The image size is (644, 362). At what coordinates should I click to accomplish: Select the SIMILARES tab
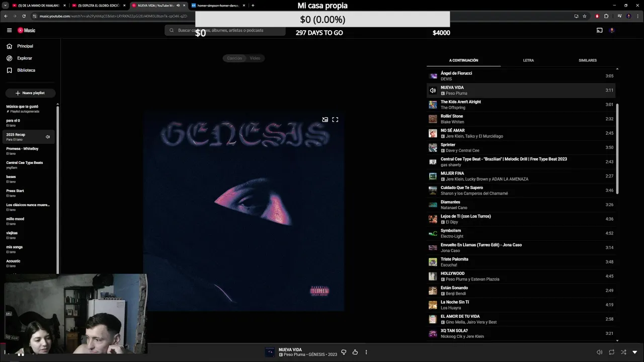click(588, 60)
